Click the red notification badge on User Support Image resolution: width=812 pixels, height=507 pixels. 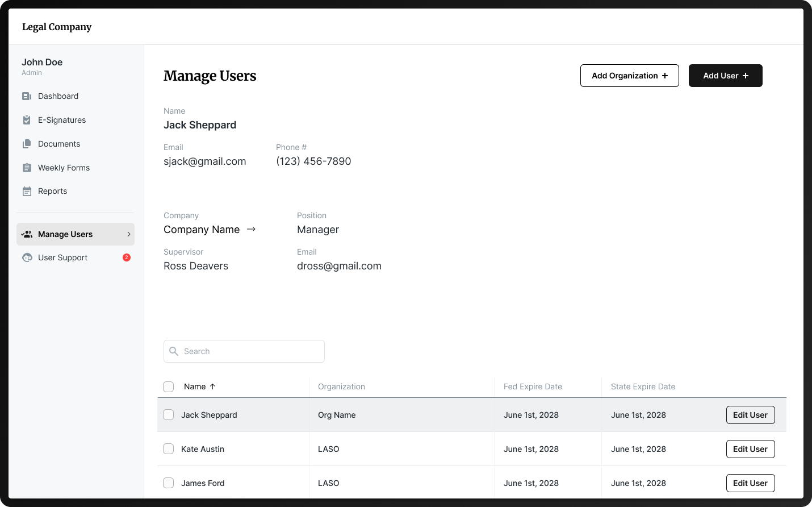pyautogui.click(x=127, y=257)
